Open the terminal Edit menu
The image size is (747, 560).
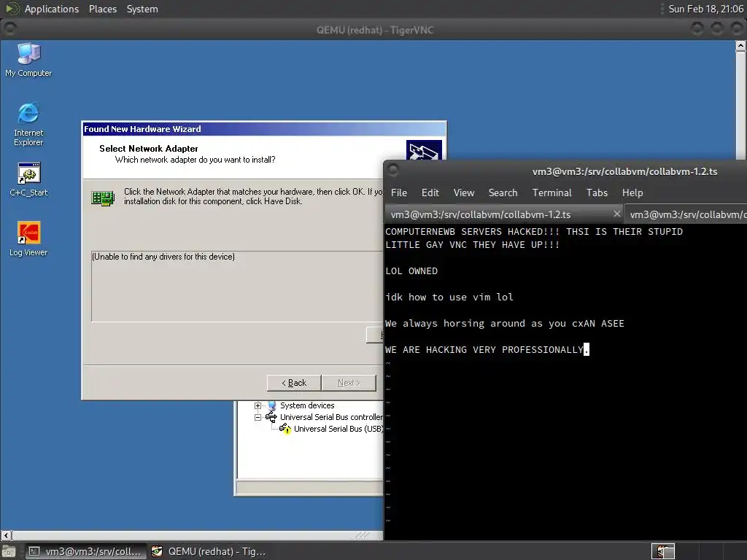coord(430,192)
